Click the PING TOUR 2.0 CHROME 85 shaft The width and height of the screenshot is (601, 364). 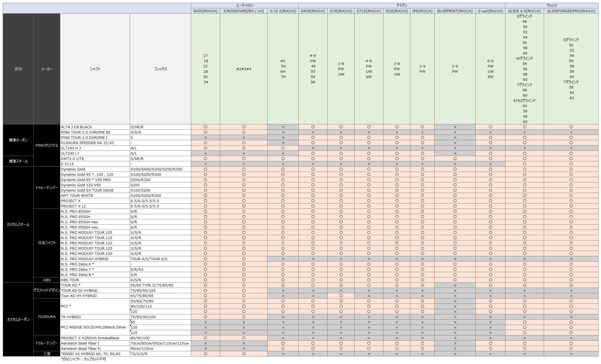[x=95, y=132]
